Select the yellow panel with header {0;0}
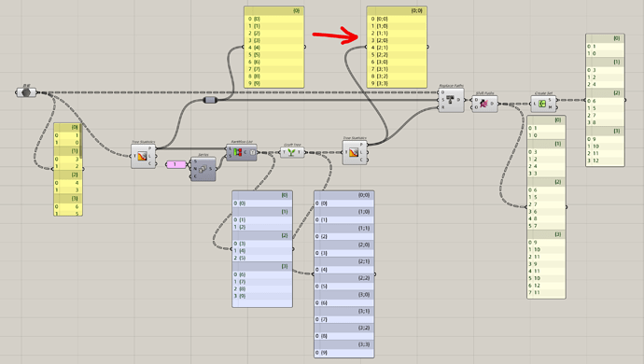Image resolution: width=644 pixels, height=364 pixels. pos(397,47)
